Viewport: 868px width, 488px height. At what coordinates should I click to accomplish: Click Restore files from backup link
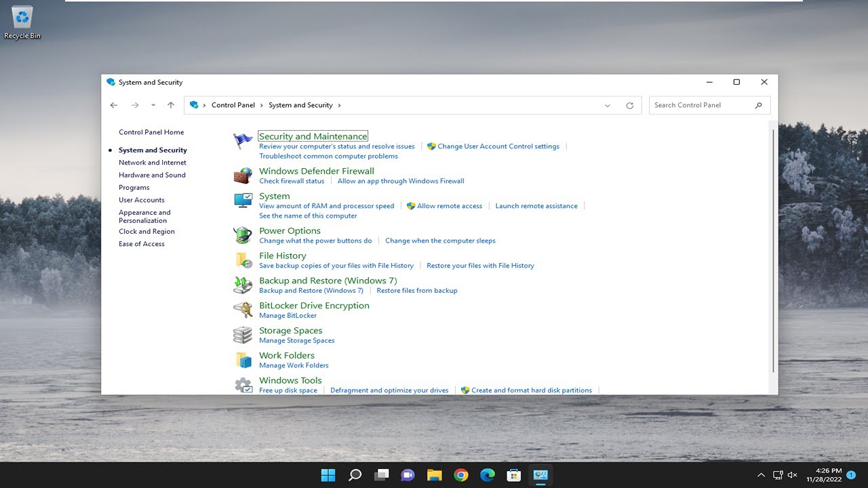(x=417, y=291)
